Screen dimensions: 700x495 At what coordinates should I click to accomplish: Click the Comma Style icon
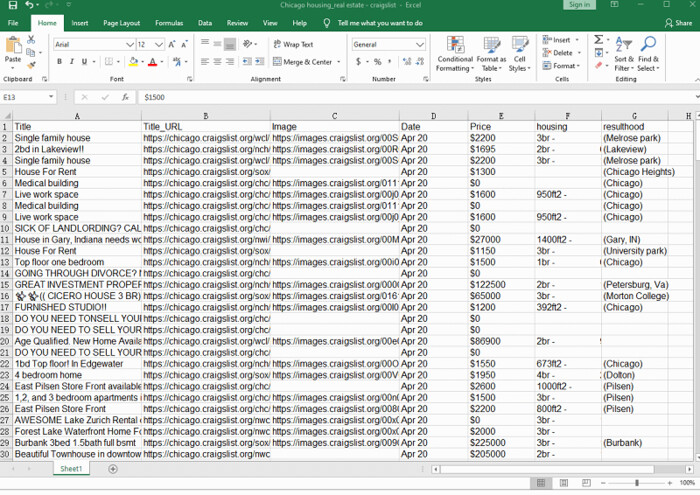click(390, 62)
